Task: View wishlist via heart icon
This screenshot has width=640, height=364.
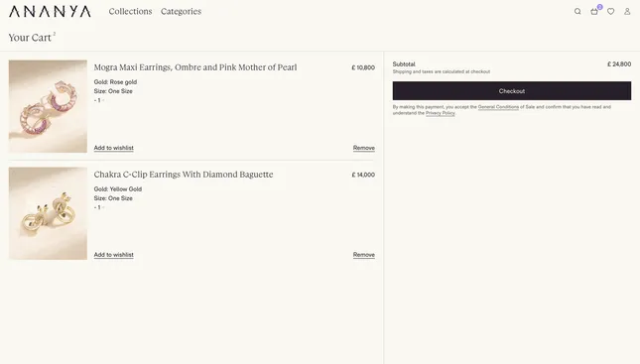Action: 610,12
